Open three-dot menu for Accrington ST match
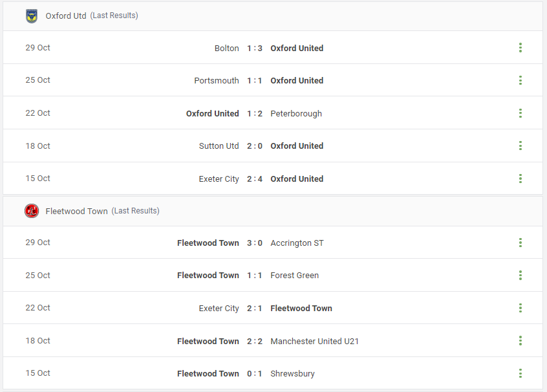Viewport: 547px width, 392px height. [x=520, y=243]
